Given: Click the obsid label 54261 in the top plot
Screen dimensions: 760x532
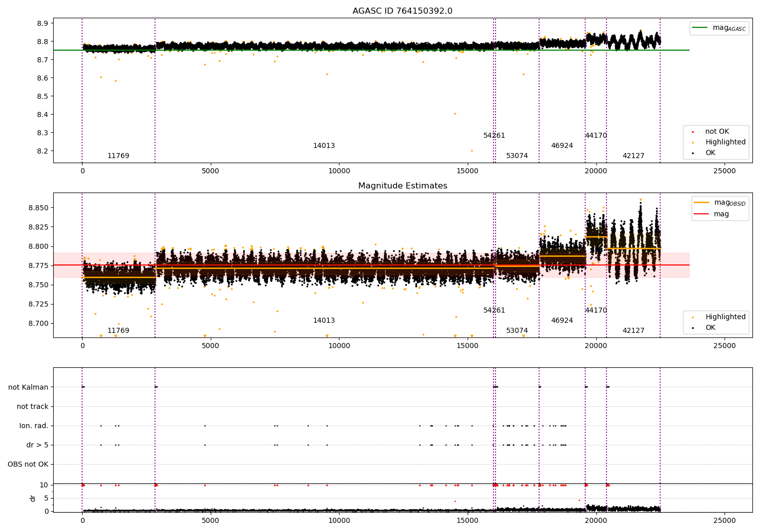Looking at the screenshot, I should (x=494, y=136).
